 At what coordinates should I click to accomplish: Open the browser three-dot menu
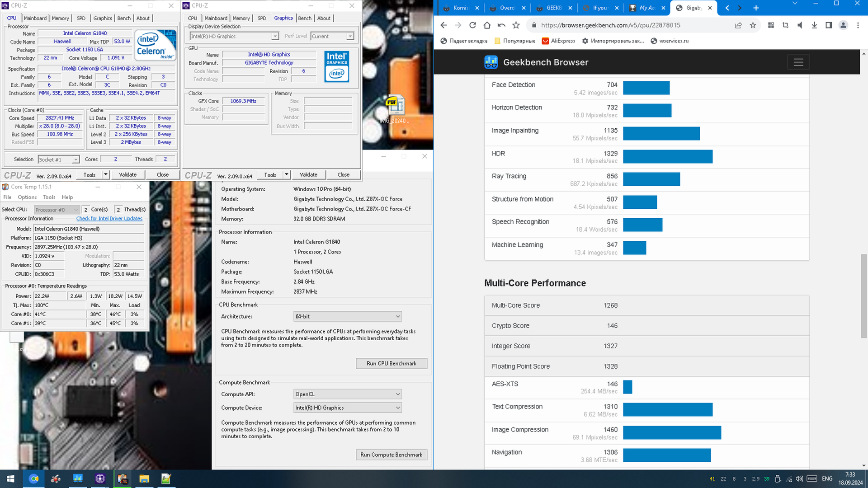[x=858, y=25]
